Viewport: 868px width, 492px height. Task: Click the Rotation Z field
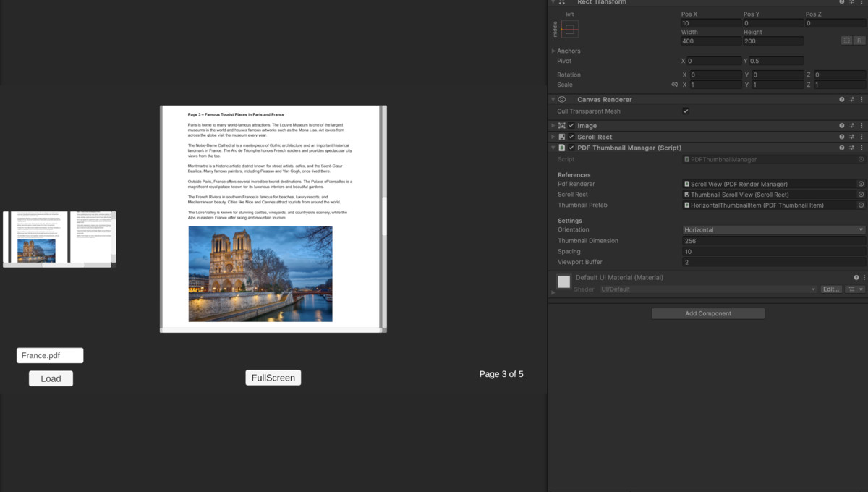[839, 75]
